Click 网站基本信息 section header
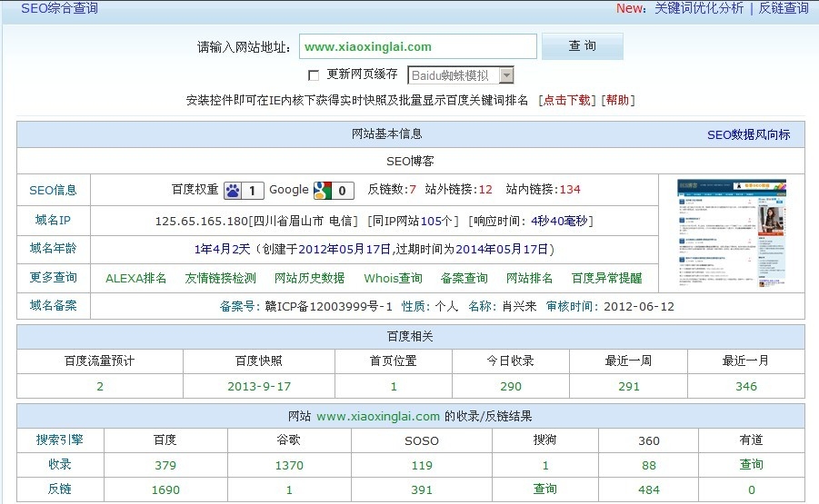This screenshot has width=819, height=504. [x=386, y=134]
